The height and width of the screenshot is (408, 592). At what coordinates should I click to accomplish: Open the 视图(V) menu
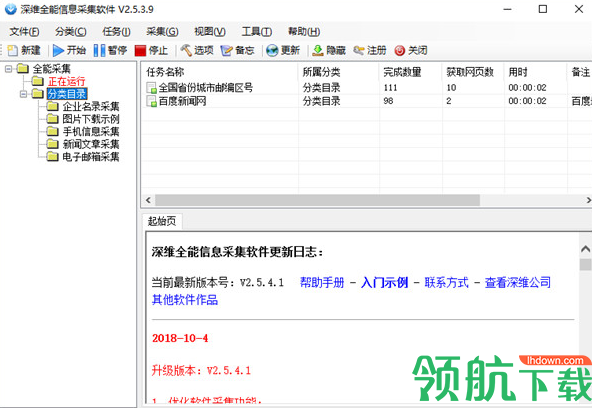coord(210,32)
